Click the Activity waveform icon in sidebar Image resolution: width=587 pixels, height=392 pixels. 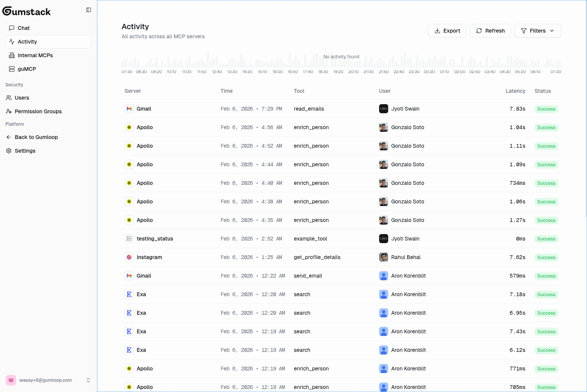[x=11, y=42]
